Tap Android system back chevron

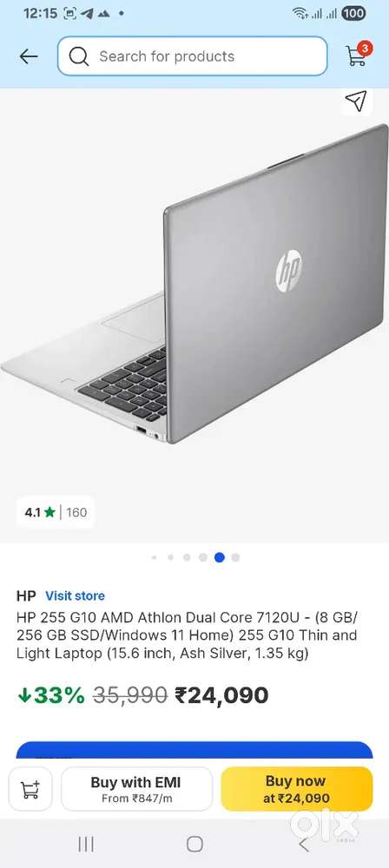coord(303,844)
